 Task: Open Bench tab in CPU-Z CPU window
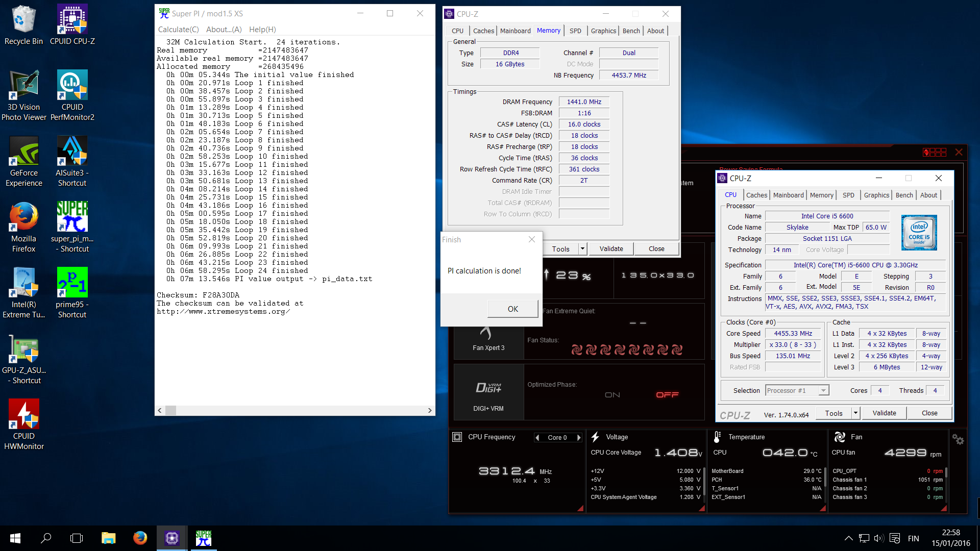point(904,195)
